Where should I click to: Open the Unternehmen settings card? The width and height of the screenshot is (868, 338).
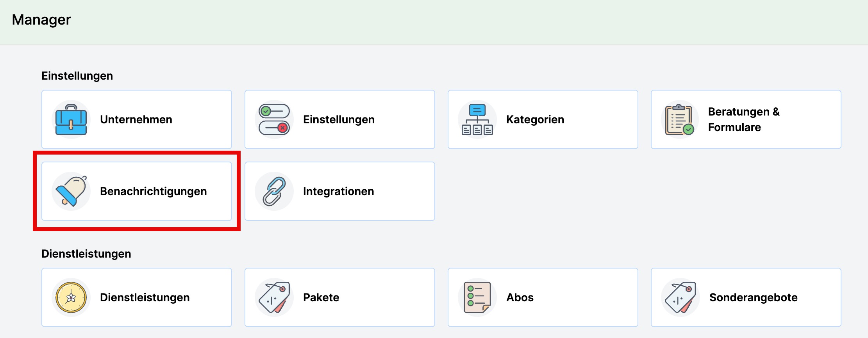point(137,119)
